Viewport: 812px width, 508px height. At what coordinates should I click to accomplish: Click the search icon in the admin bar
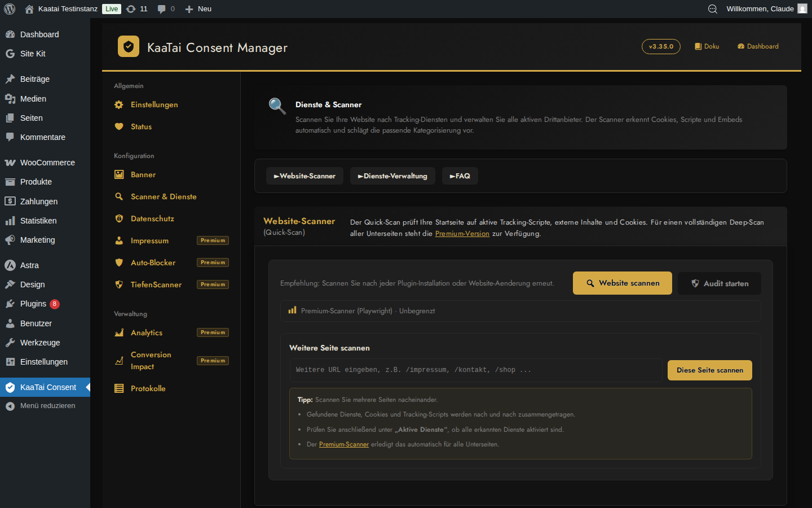(713, 9)
